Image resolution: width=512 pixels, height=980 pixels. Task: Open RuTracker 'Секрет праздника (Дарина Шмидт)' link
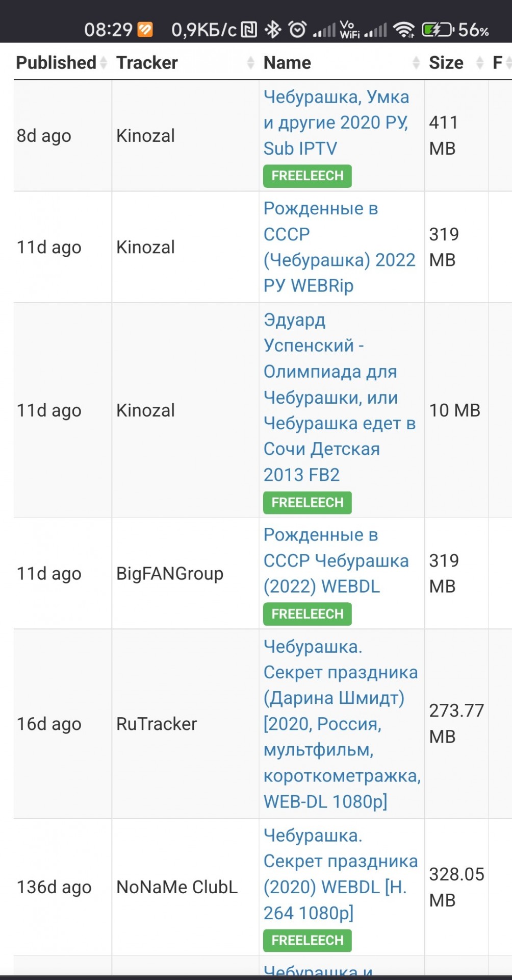(342, 724)
